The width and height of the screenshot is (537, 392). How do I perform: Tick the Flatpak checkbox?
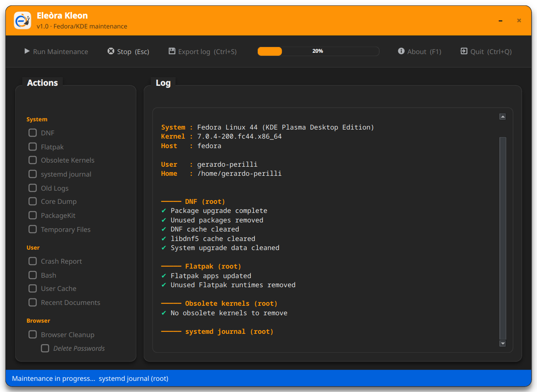(x=33, y=147)
